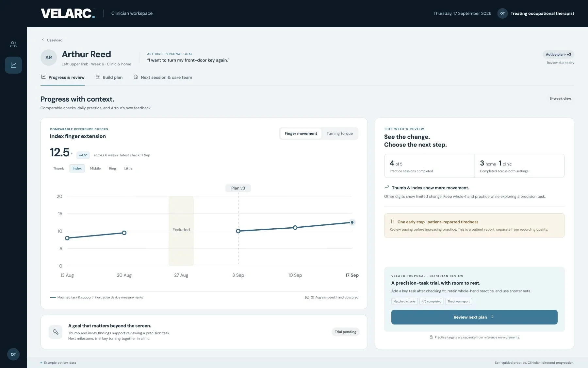Open the Next session & care team tab

(x=163, y=78)
